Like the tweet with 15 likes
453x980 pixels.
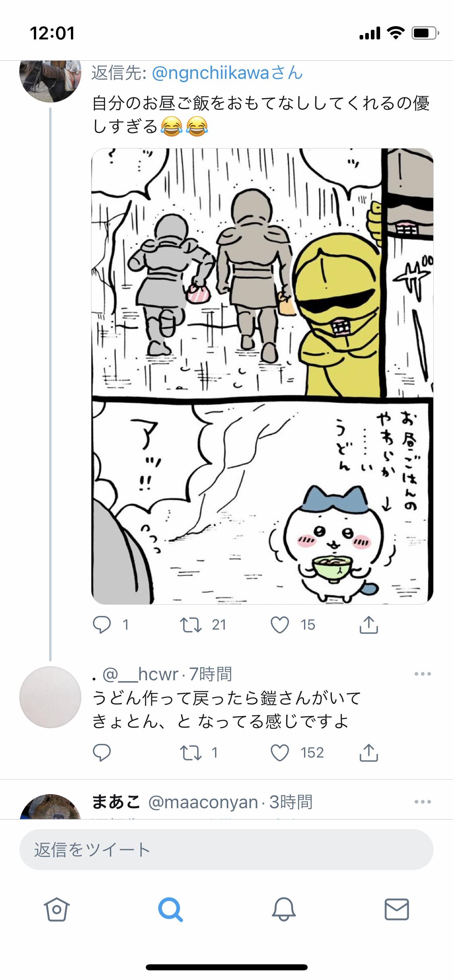pos(280,625)
